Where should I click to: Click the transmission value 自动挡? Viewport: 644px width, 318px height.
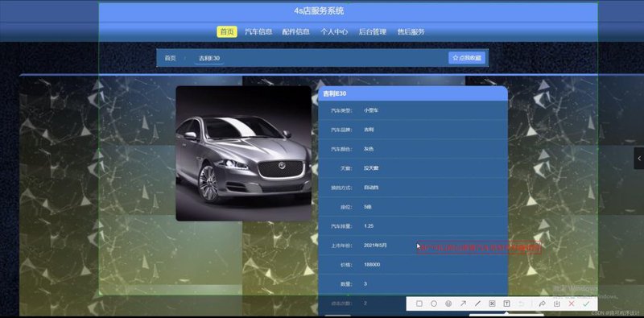[x=371, y=188]
